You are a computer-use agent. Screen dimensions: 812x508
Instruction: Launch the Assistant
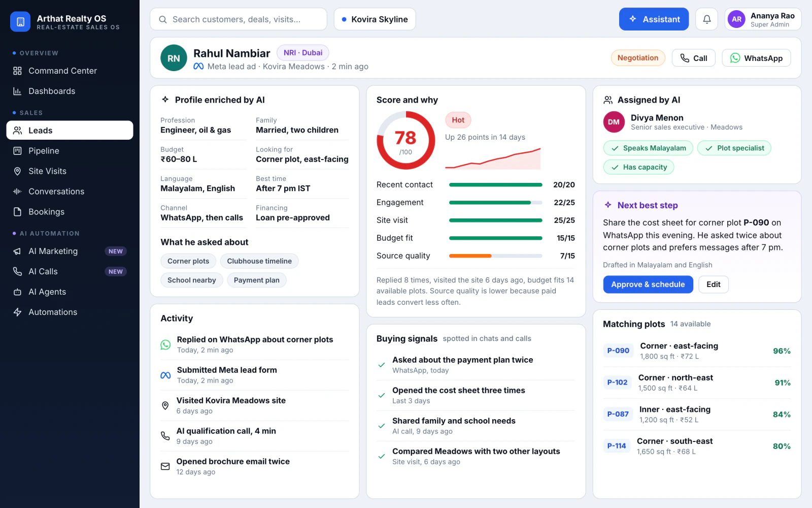pos(654,19)
